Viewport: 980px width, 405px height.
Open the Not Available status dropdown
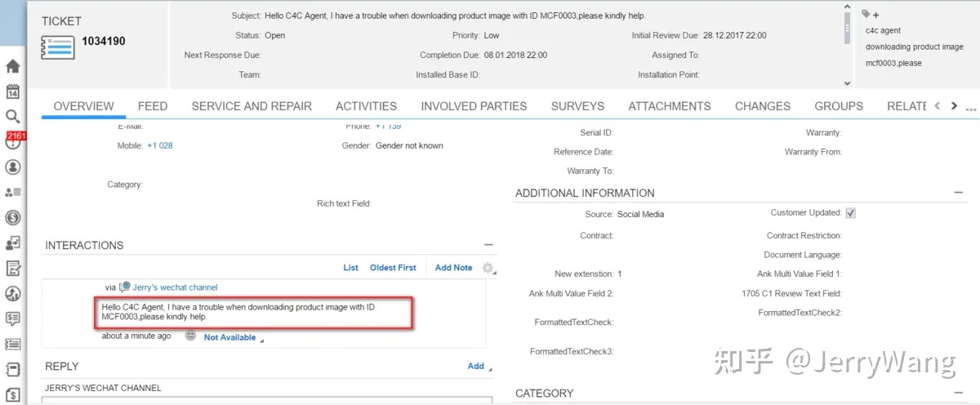click(231, 337)
